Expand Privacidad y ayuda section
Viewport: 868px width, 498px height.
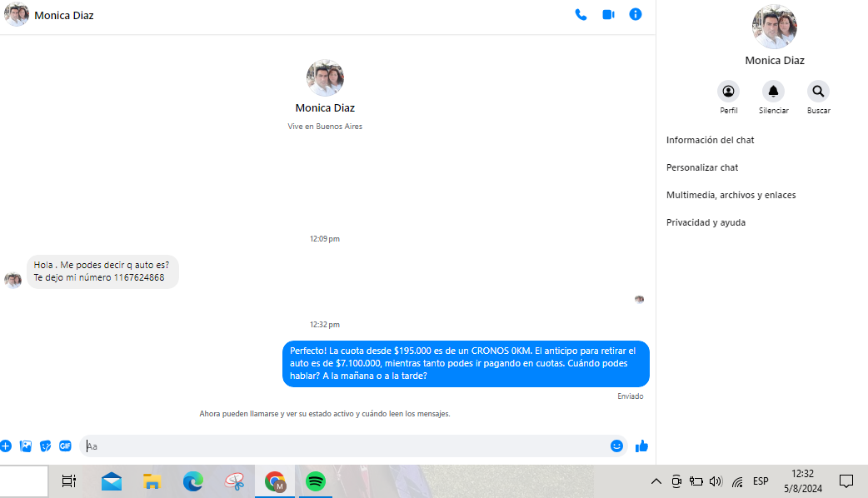(706, 223)
